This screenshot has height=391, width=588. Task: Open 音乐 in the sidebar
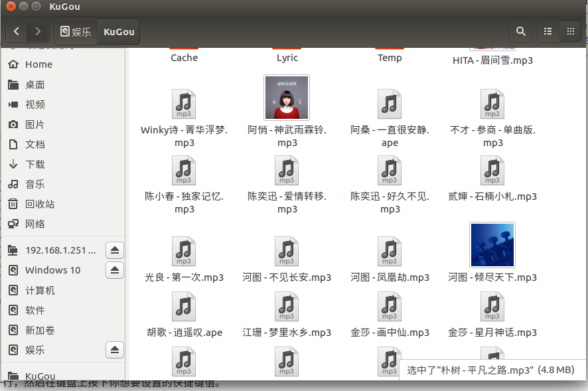(62, 185)
